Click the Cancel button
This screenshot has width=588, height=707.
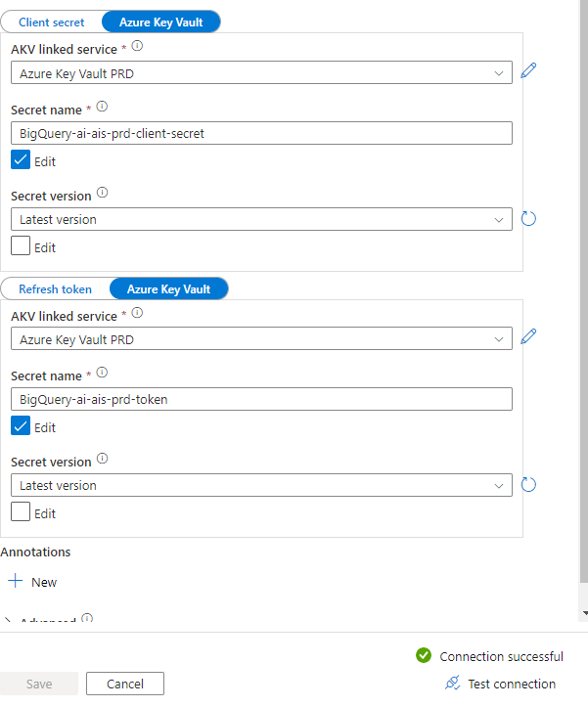point(124,684)
